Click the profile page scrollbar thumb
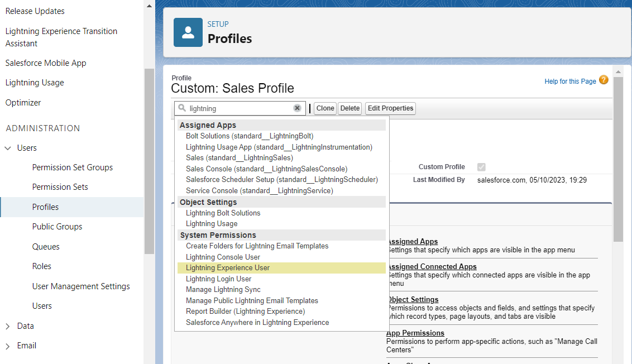Screen dimensions: 632x364 coord(618,160)
